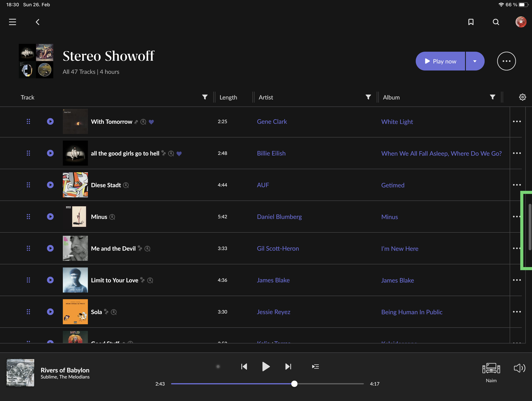
Task: Open artist Billie Eilish
Action: pyautogui.click(x=271, y=154)
